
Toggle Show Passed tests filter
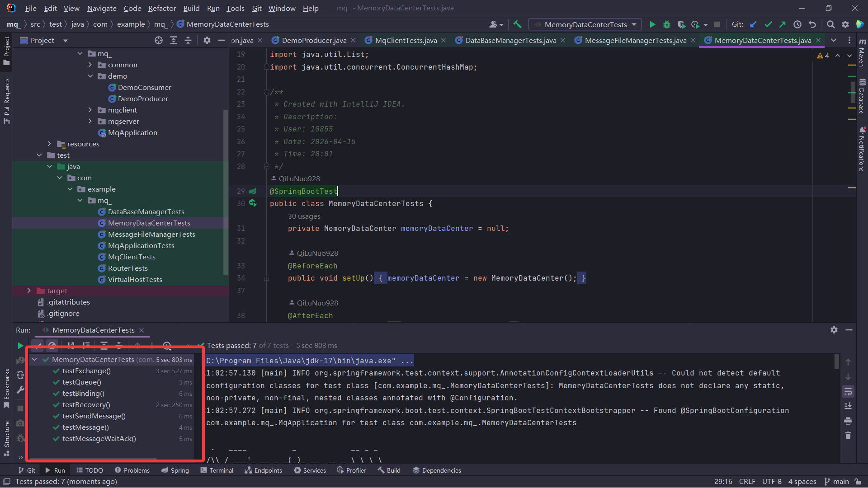pyautogui.click(x=38, y=346)
